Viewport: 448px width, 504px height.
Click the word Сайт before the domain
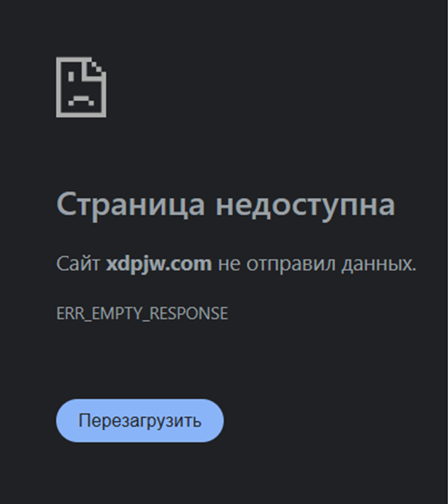[78, 264]
